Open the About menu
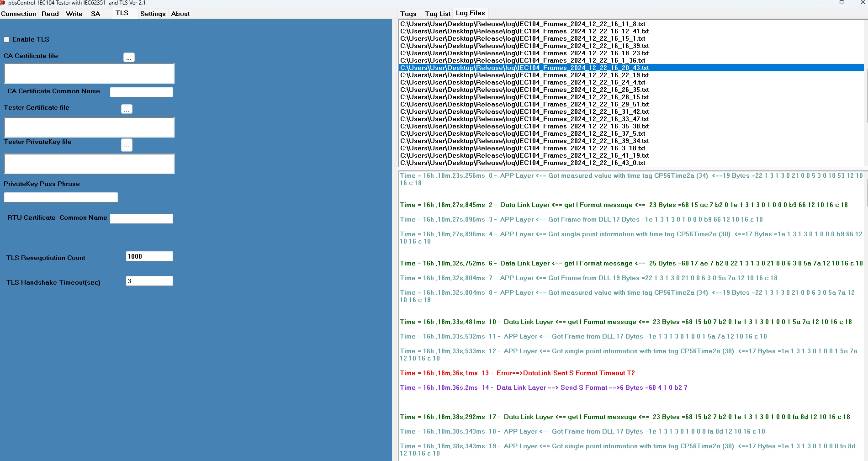This screenshot has width=868, height=461. 180,14
